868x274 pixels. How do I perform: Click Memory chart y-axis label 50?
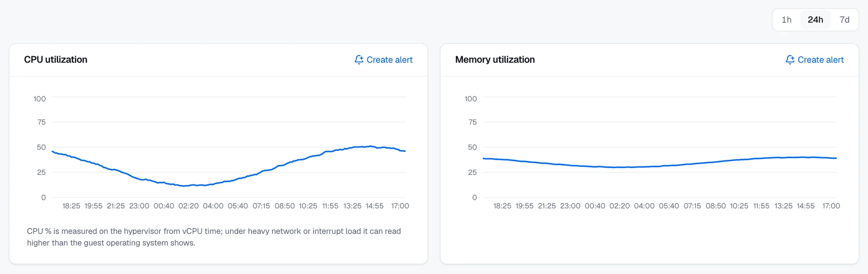point(472,147)
